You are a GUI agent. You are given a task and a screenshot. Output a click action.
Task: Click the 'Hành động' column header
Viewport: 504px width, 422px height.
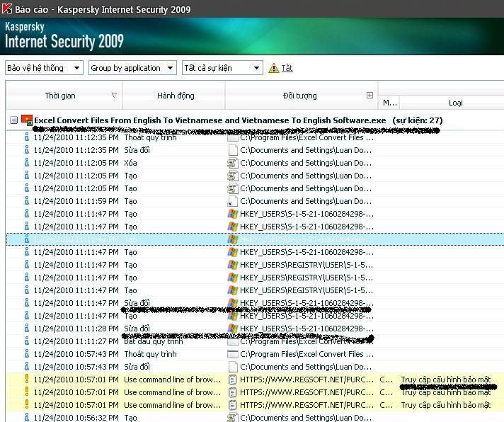176,96
